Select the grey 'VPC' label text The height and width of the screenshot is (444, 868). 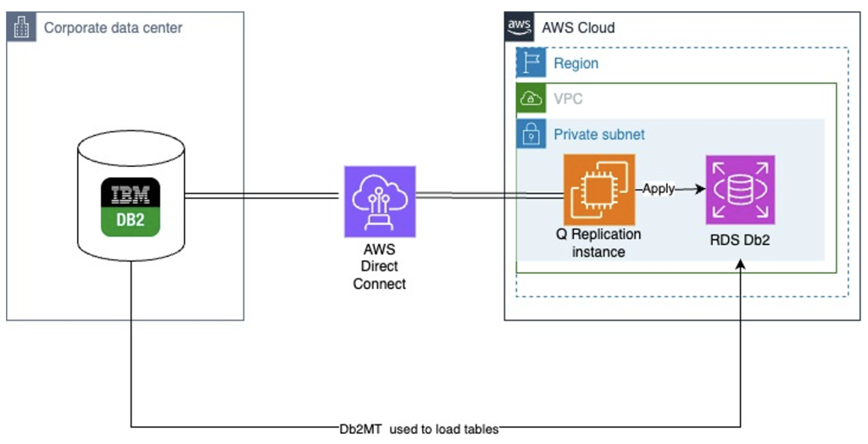click(568, 99)
